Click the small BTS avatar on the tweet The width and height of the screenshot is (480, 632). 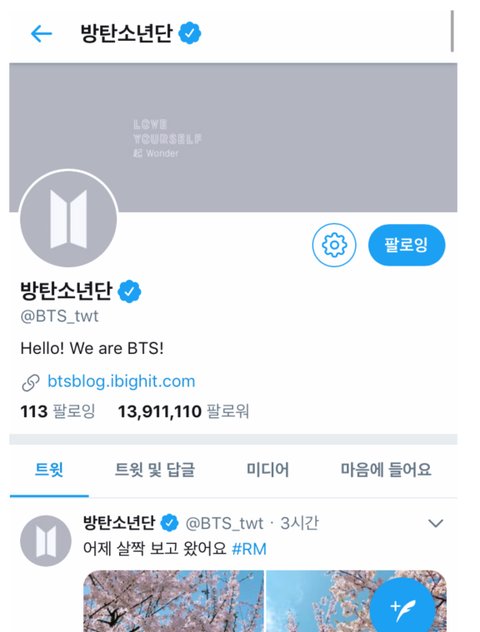(46, 541)
